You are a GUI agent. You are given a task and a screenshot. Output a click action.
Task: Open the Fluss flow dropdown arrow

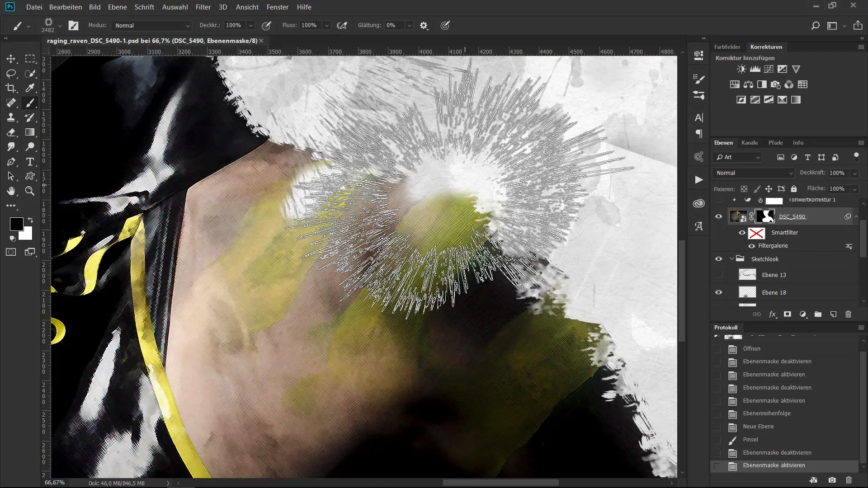coord(326,26)
